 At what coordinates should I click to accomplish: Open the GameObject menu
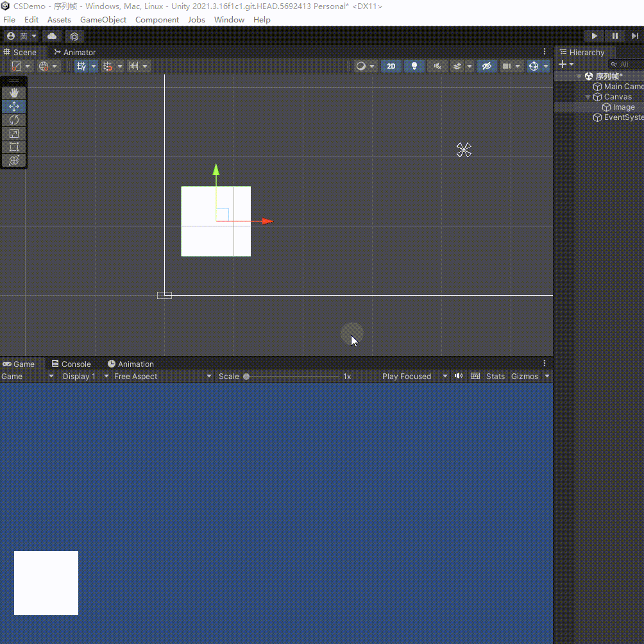point(103,20)
